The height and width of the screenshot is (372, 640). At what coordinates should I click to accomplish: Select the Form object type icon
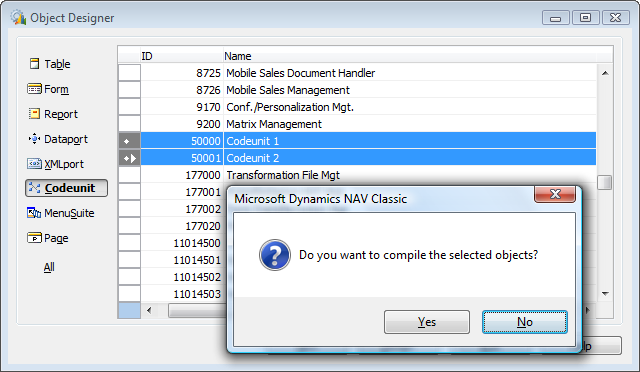(x=34, y=89)
